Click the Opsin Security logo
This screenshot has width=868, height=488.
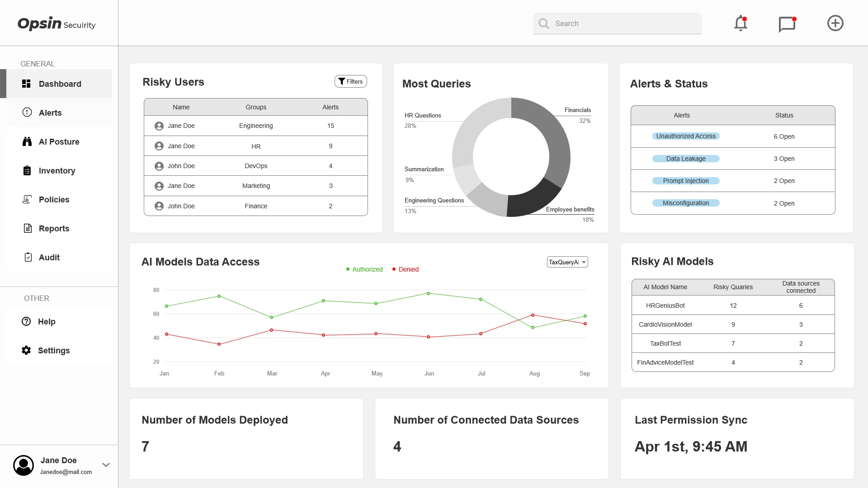tap(57, 23)
